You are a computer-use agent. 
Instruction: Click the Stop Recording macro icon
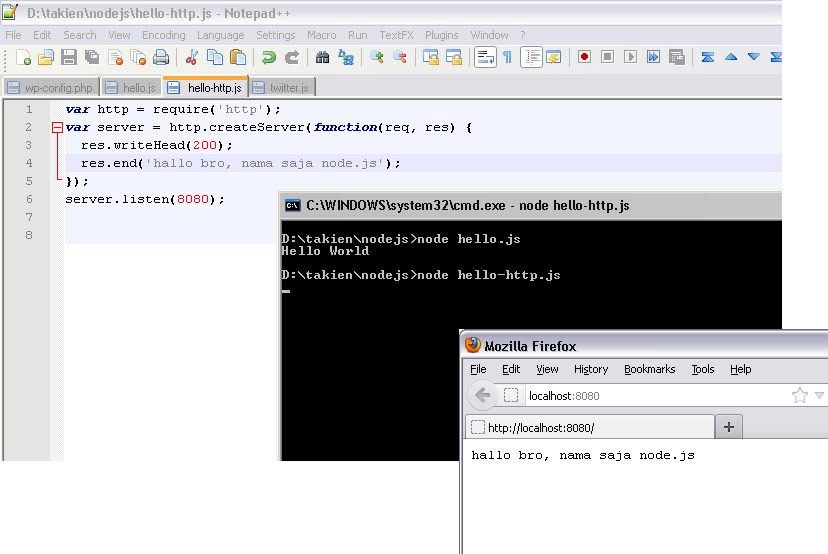pos(607,57)
